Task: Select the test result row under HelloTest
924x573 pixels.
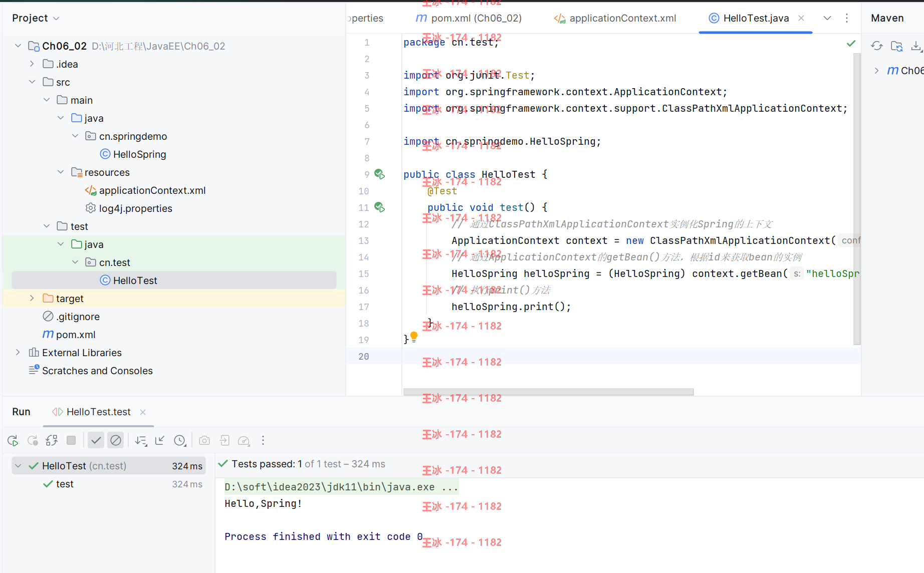Action: pos(109,484)
